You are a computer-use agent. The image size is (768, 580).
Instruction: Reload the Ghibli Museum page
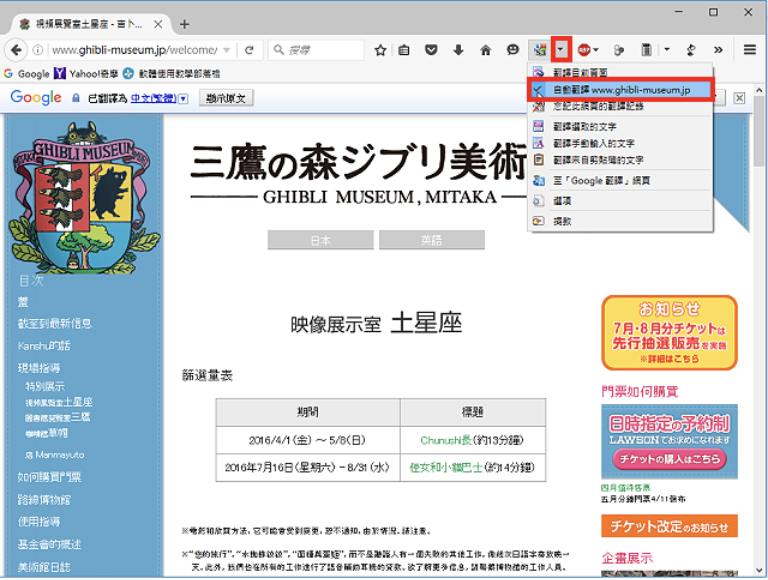249,50
